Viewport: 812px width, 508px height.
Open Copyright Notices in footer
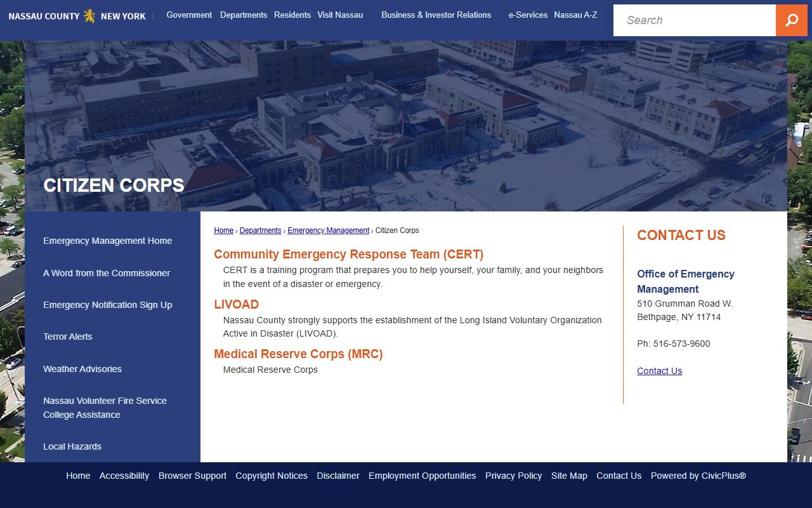coord(272,476)
